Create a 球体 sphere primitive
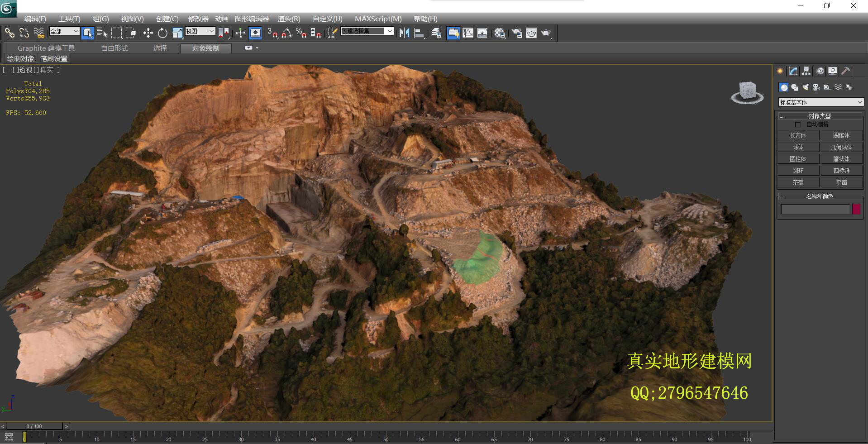This screenshot has width=868, height=444. click(x=798, y=147)
